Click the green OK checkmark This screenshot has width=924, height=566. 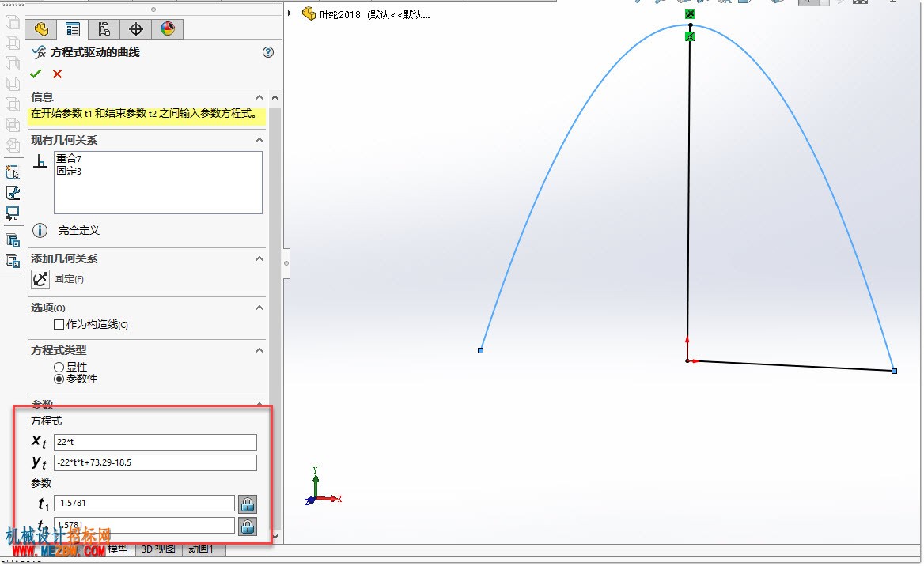(x=36, y=74)
